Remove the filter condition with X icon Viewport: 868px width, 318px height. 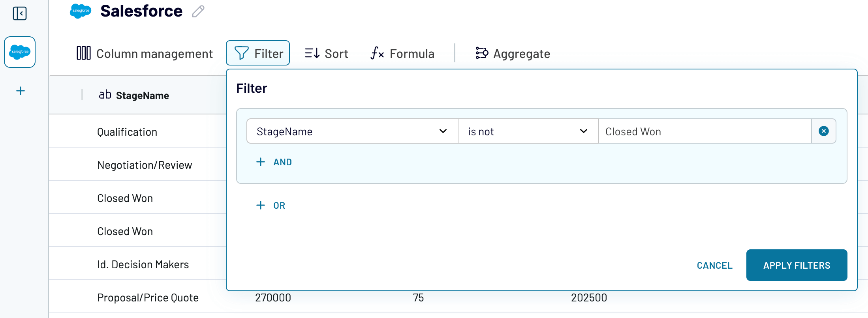pos(824,131)
